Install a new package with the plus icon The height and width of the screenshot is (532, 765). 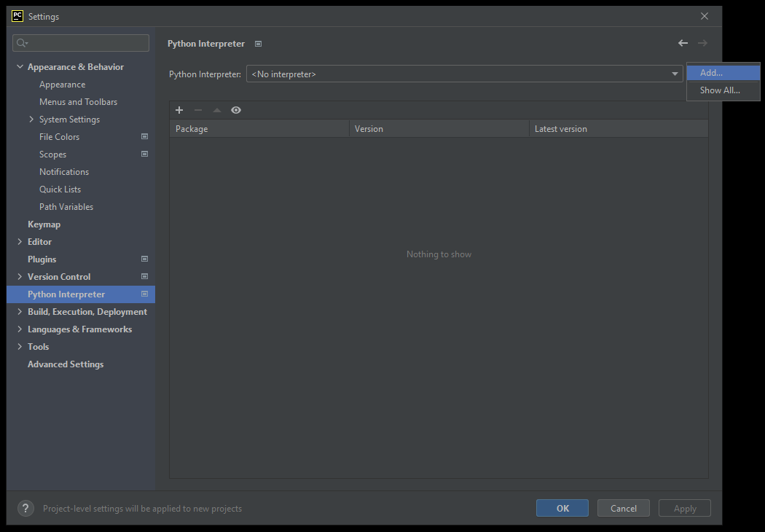click(179, 110)
